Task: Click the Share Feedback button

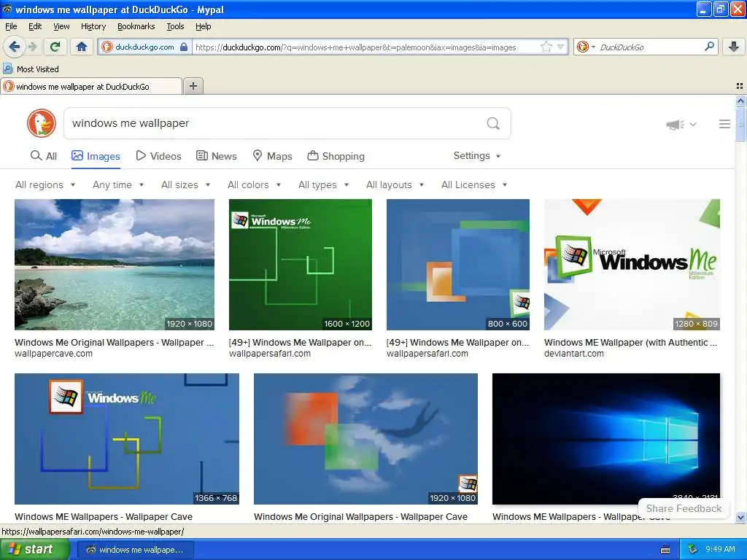Action: [x=684, y=508]
